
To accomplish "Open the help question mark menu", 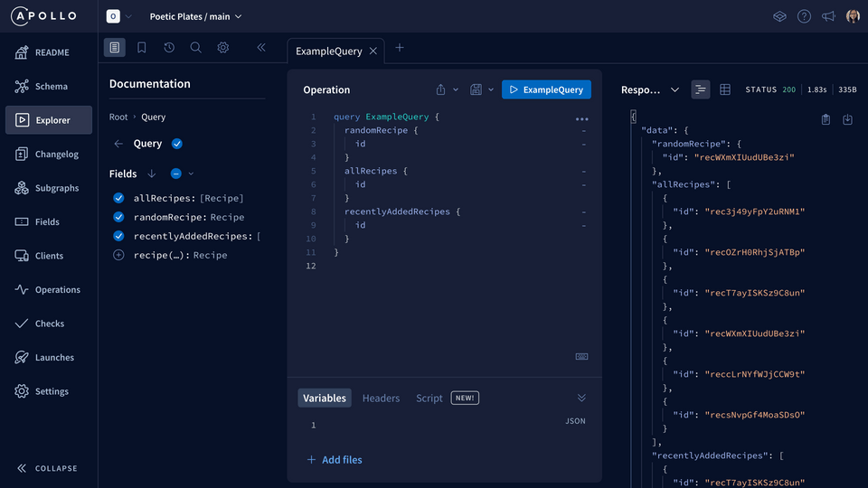I will point(804,16).
